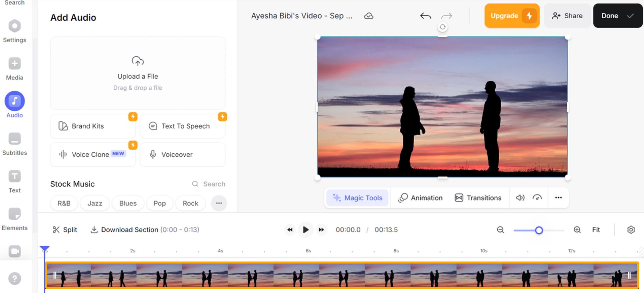Play the video preview

coord(305,229)
